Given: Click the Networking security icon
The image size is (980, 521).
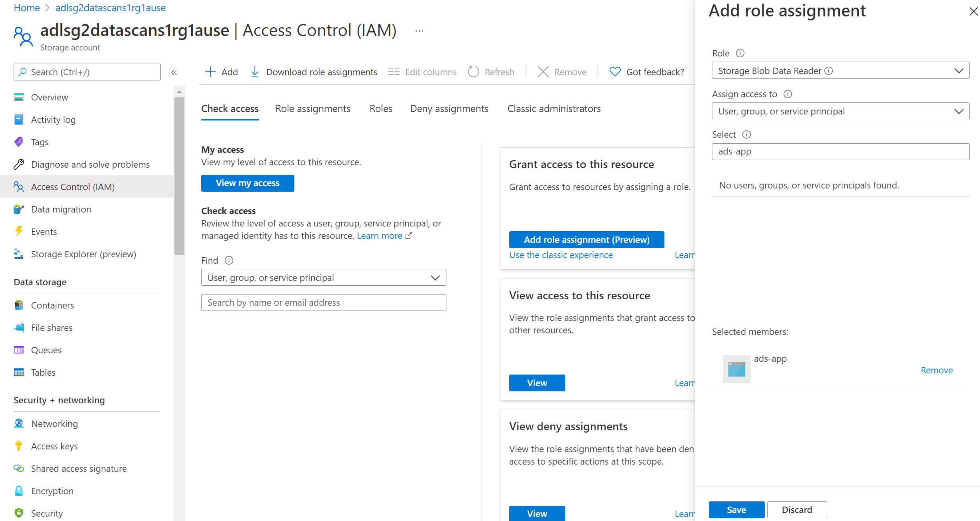Looking at the screenshot, I should tap(19, 423).
